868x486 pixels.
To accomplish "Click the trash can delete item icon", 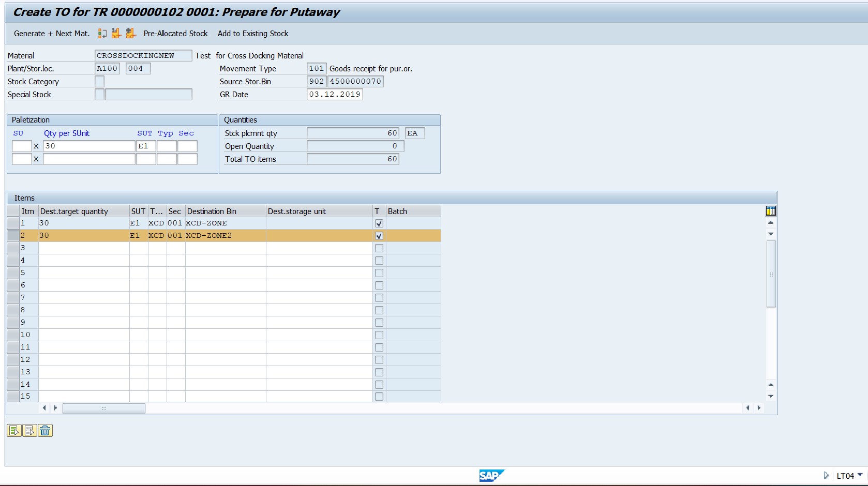I will point(45,430).
